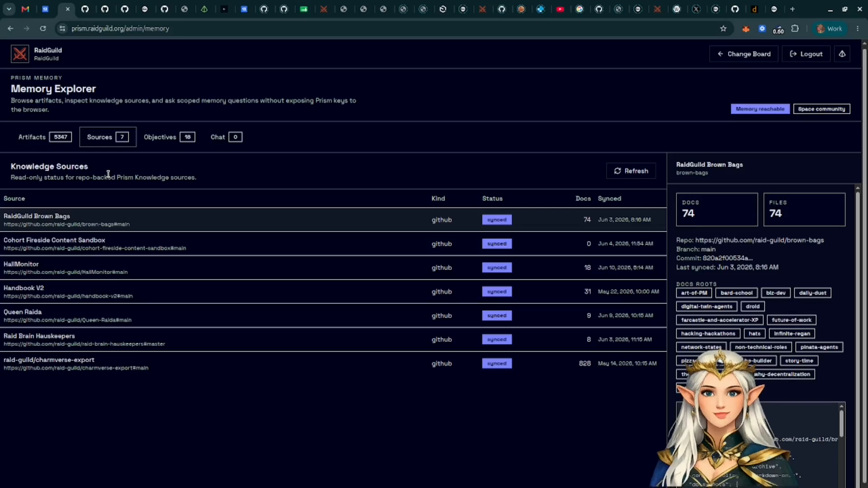868x488 pixels.
Task: Click the digital-twin-agents docs root tag
Action: point(707,306)
